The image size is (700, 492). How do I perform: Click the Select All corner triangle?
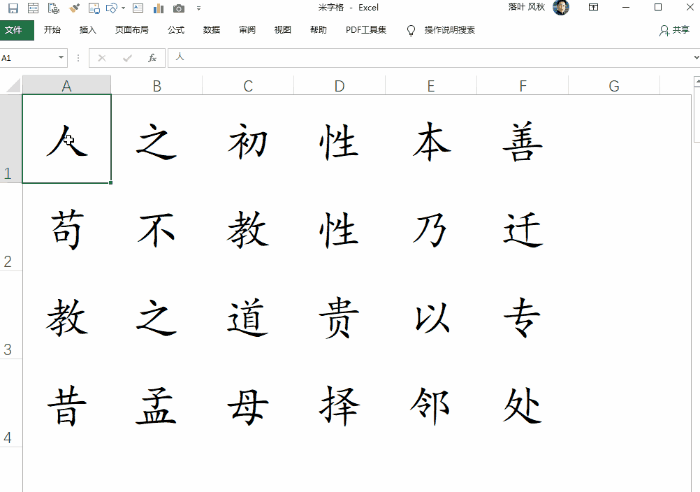pyautogui.click(x=12, y=85)
